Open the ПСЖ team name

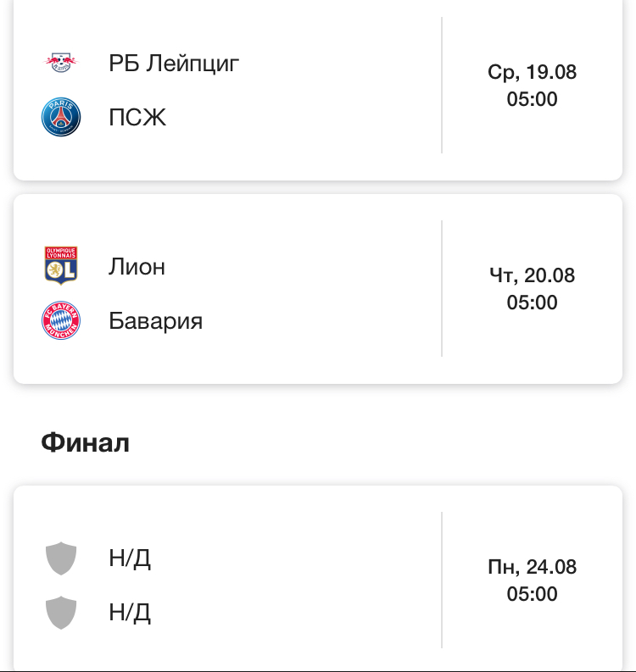pyautogui.click(x=137, y=117)
